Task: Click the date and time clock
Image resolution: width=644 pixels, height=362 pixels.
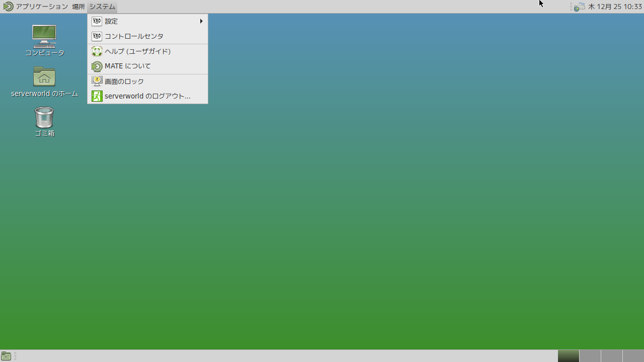Action: 615,7
